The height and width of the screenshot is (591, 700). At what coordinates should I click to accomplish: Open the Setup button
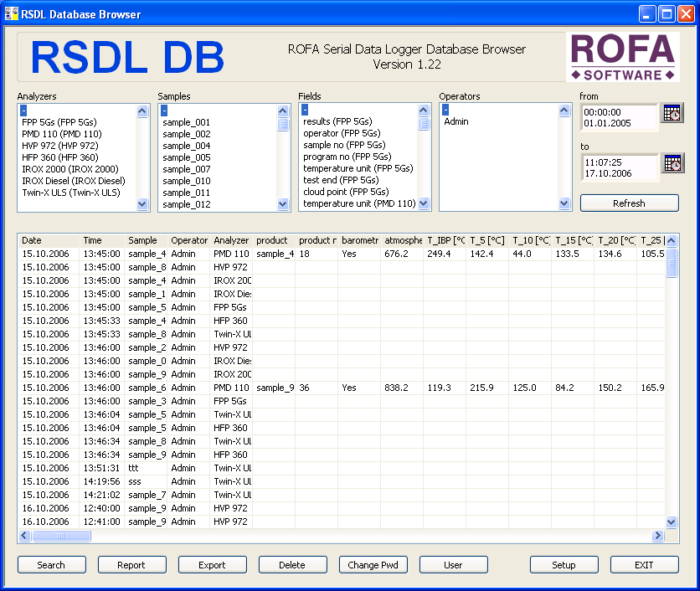click(x=564, y=565)
